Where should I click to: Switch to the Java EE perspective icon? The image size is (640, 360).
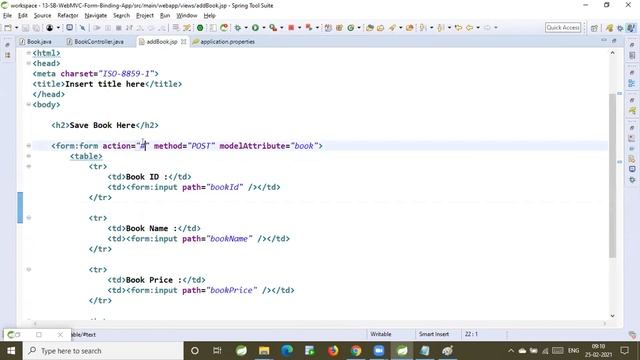[631, 28]
